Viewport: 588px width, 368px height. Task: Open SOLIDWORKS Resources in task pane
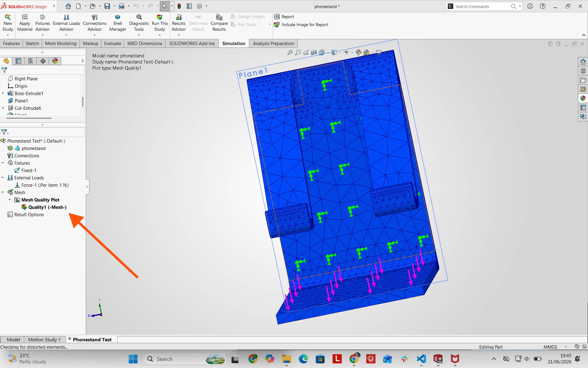click(x=583, y=62)
